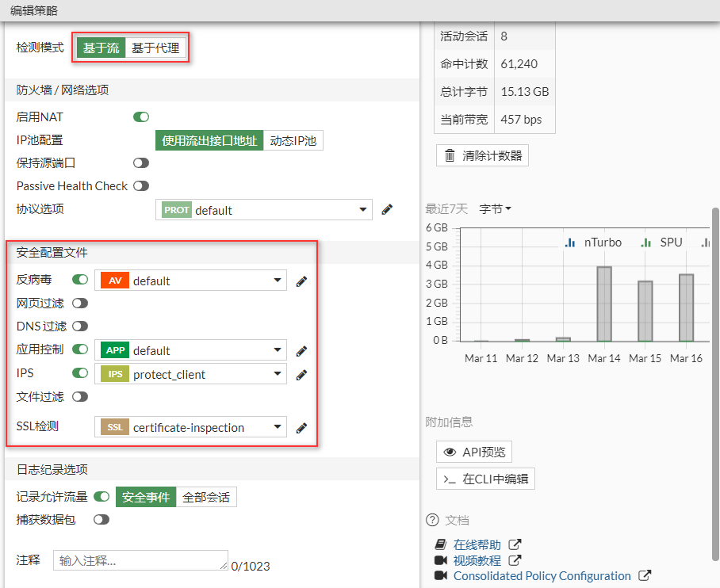This screenshot has width=720, height=588.
Task: Click the eye icon for API preview
Action: 450,452
